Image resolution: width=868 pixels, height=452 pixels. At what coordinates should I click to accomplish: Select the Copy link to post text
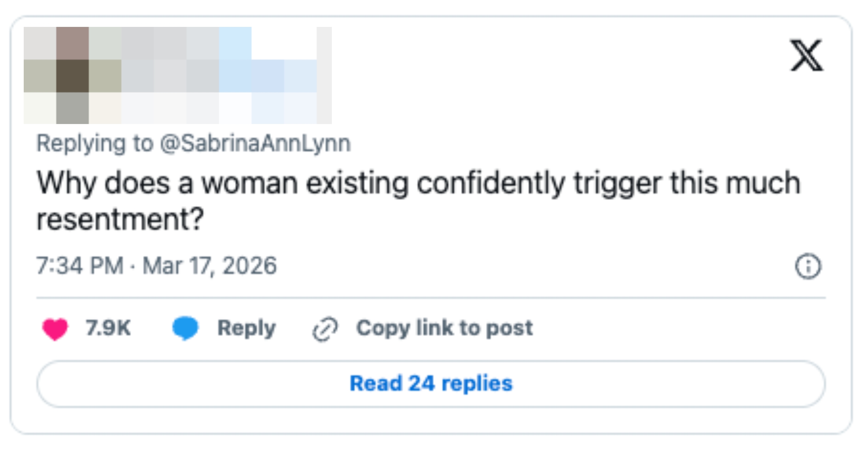[444, 328]
